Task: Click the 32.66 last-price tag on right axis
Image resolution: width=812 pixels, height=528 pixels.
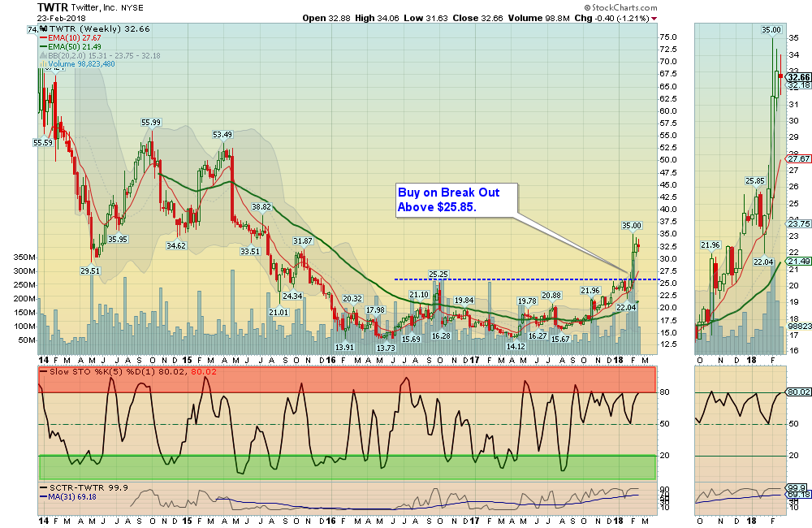Action: click(799, 77)
